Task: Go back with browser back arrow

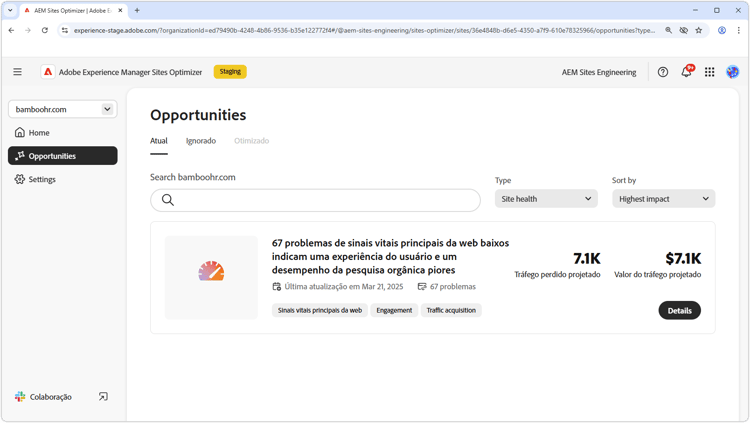Action: pos(11,30)
